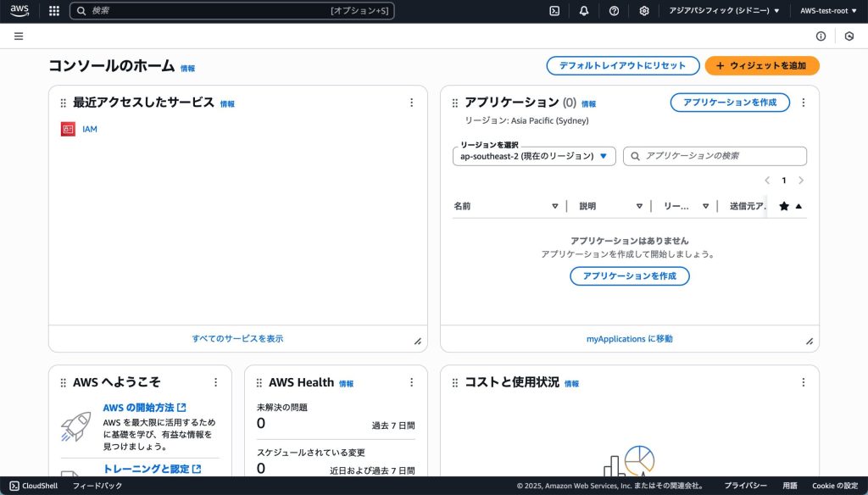Viewport: 868px width, 495px height.
Task: Launch CloudShell from the top bar icon
Action: [x=554, y=10]
